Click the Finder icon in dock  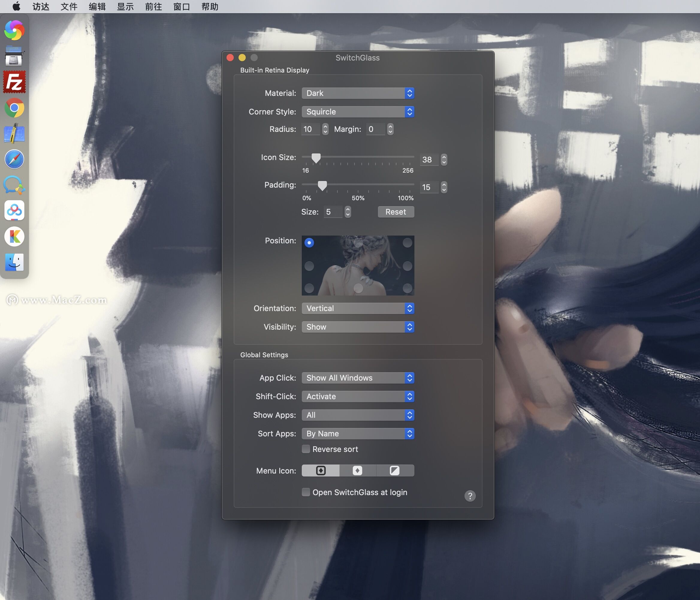coord(15,262)
